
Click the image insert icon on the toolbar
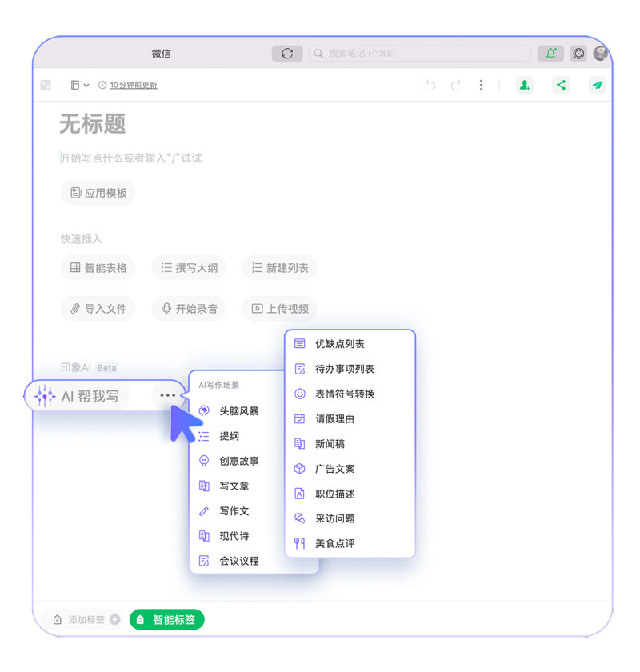(x=45, y=85)
